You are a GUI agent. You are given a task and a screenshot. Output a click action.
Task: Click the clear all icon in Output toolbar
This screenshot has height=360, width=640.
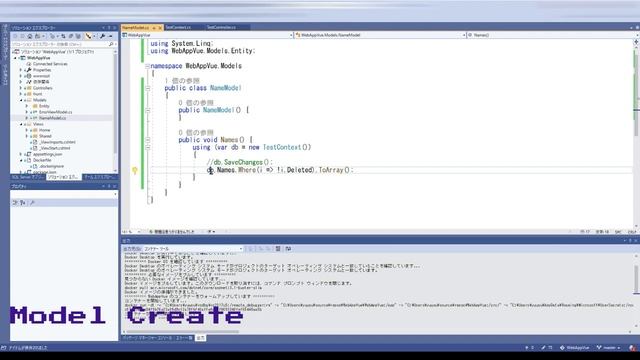click(278, 249)
